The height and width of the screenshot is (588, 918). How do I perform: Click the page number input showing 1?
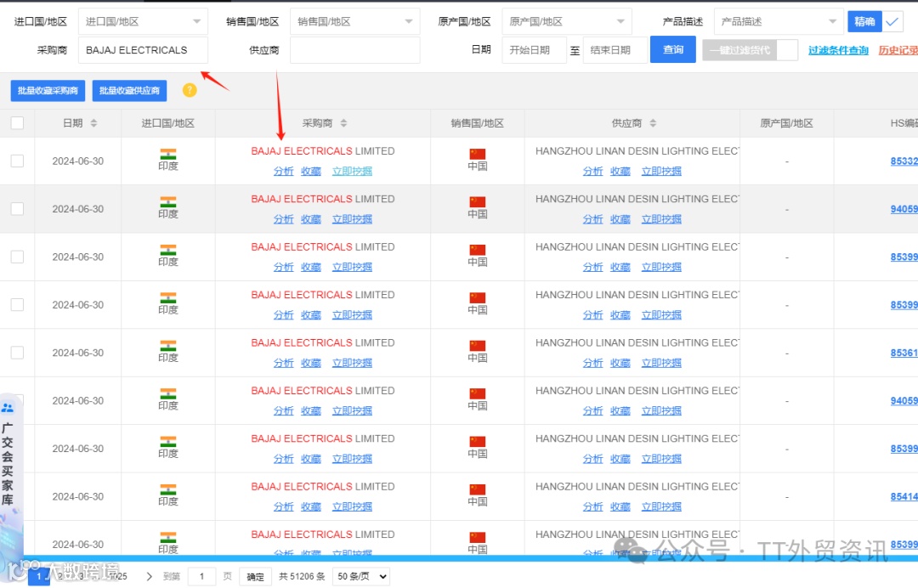tap(202, 576)
